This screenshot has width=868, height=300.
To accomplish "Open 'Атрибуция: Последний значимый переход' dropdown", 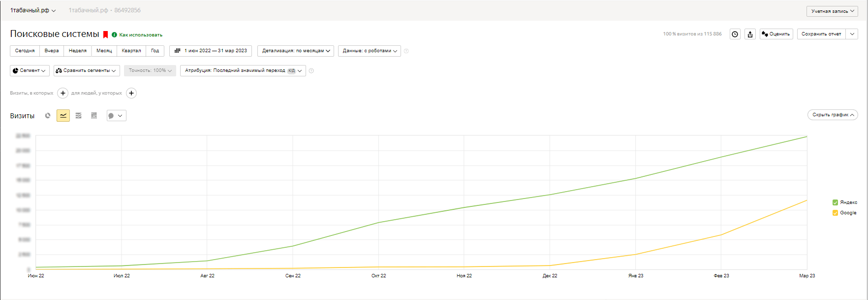I will click(x=243, y=70).
